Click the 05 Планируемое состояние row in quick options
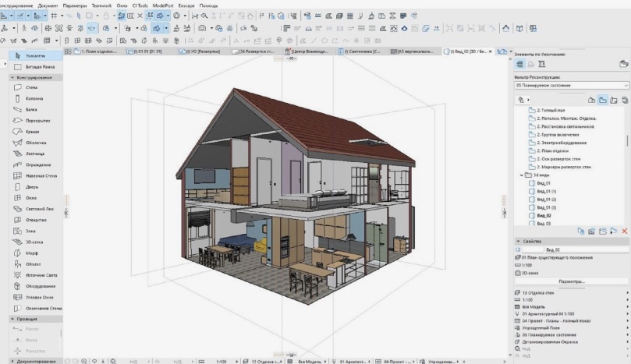 tap(572, 335)
